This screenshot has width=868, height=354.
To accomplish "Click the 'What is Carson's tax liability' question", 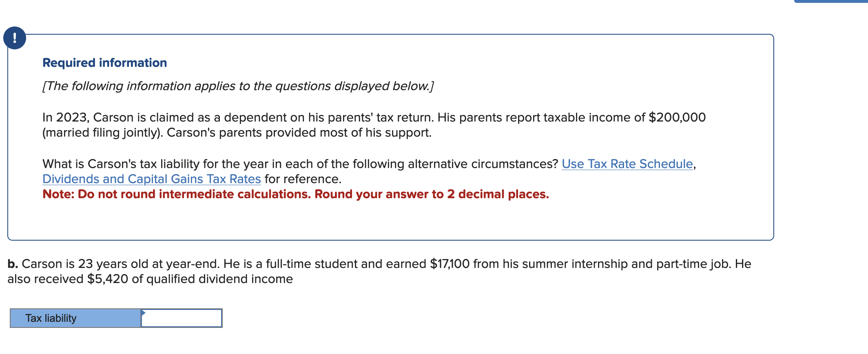I will [300, 164].
